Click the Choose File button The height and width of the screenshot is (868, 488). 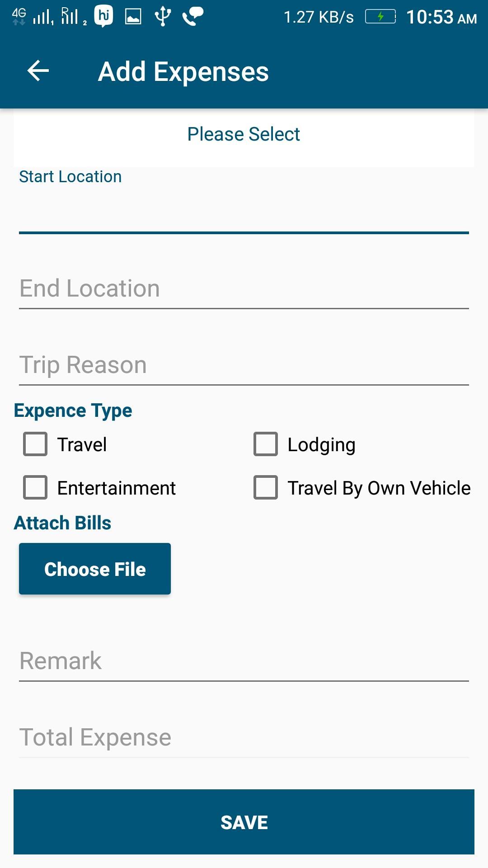(x=95, y=569)
